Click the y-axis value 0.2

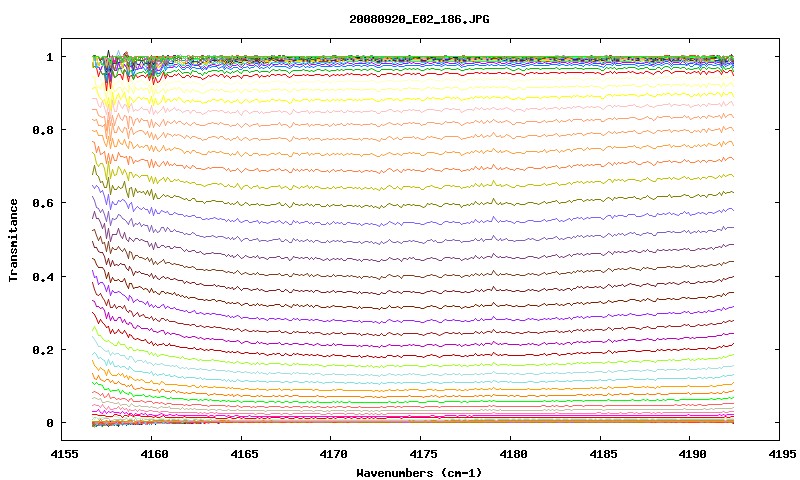43,350
